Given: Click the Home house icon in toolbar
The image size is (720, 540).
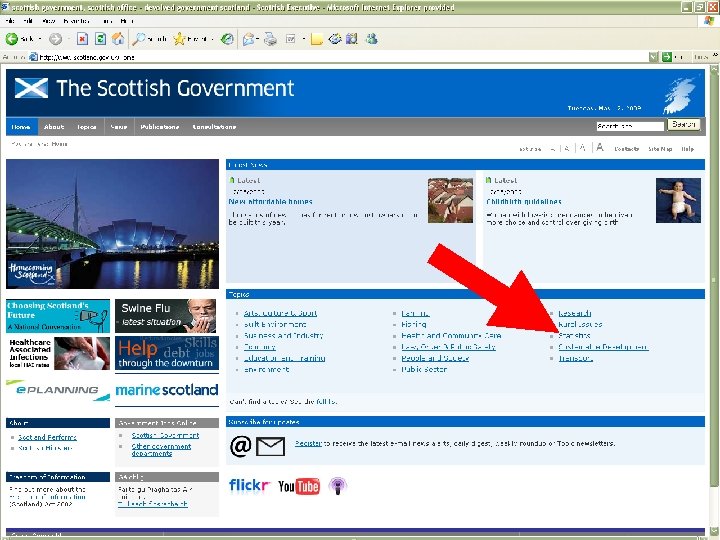Looking at the screenshot, I should pos(118,39).
